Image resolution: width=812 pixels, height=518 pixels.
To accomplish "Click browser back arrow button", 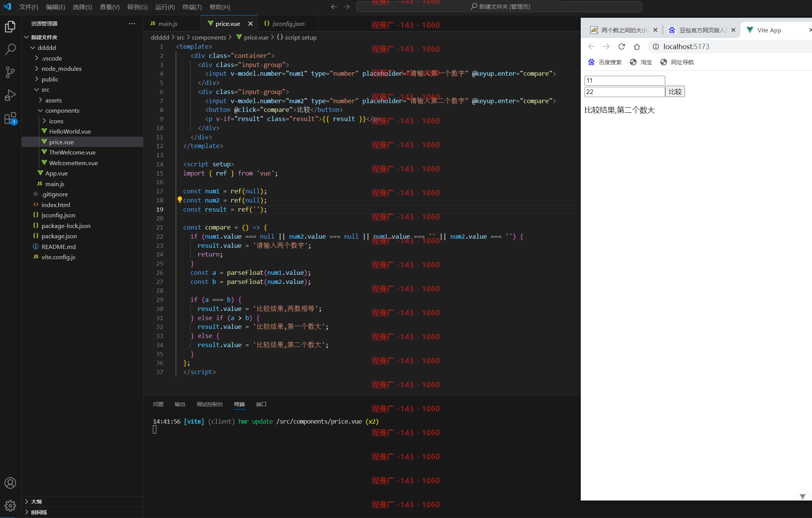I will 591,46.
